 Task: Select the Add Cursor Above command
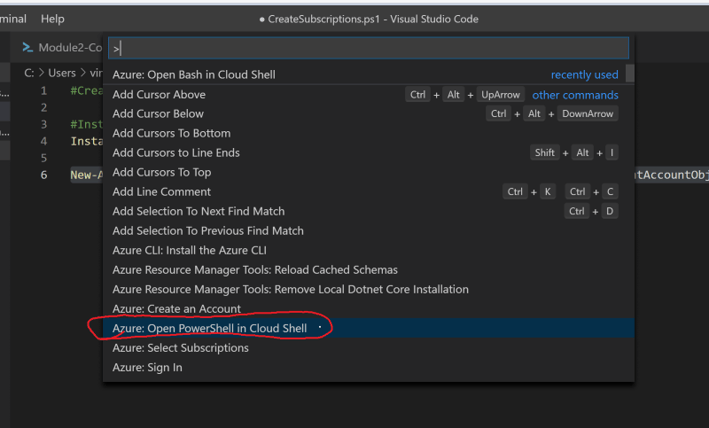(159, 95)
